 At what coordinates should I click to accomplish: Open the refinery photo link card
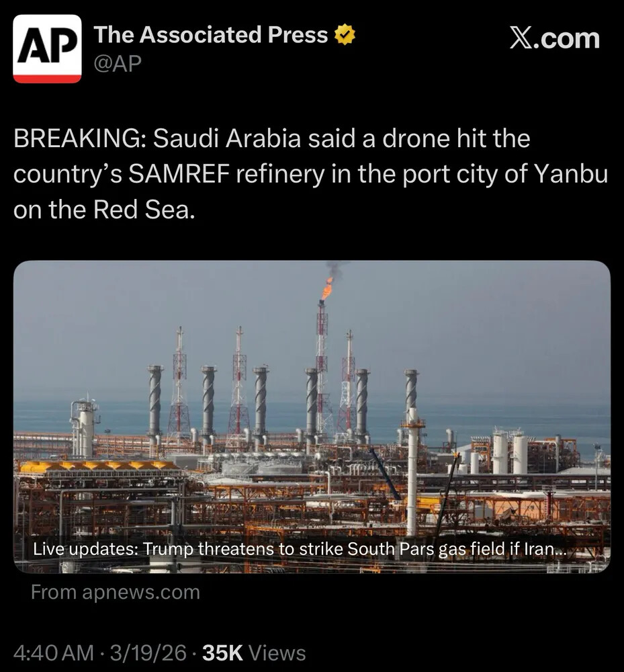[x=312, y=417]
